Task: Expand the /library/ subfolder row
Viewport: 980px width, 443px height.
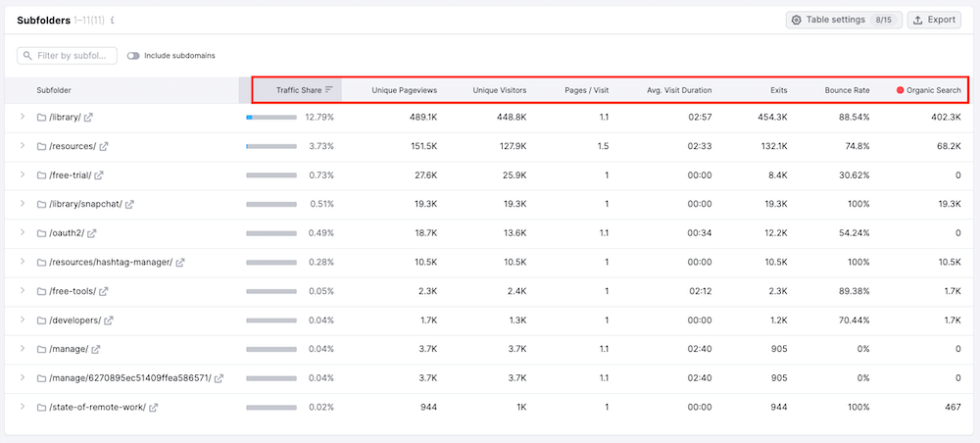Action: pyautogui.click(x=22, y=118)
